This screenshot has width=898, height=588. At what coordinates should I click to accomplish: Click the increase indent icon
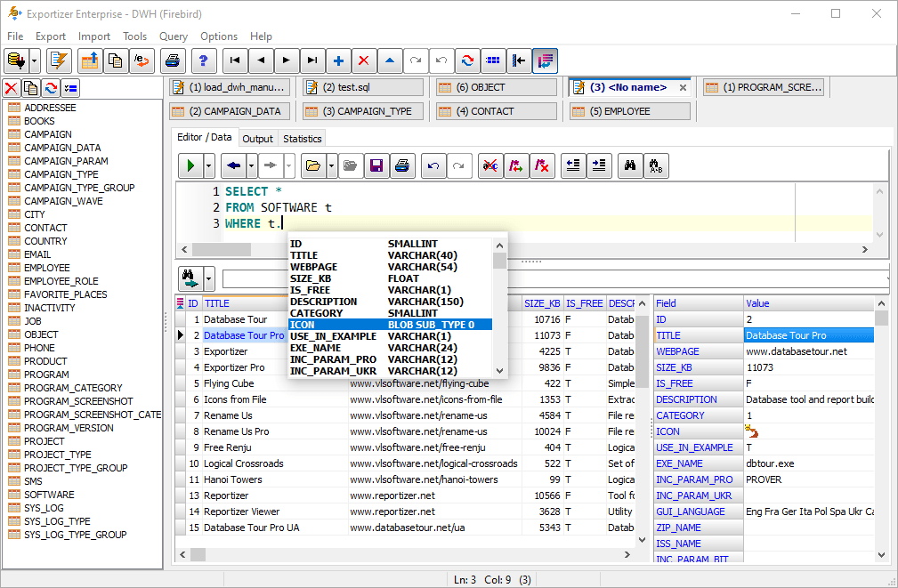point(599,166)
